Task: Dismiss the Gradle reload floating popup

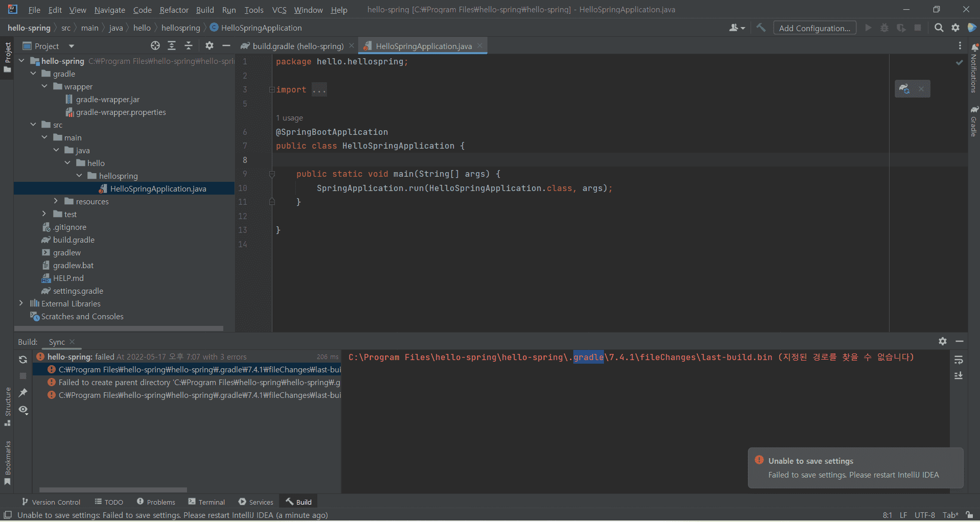Action: 921,89
